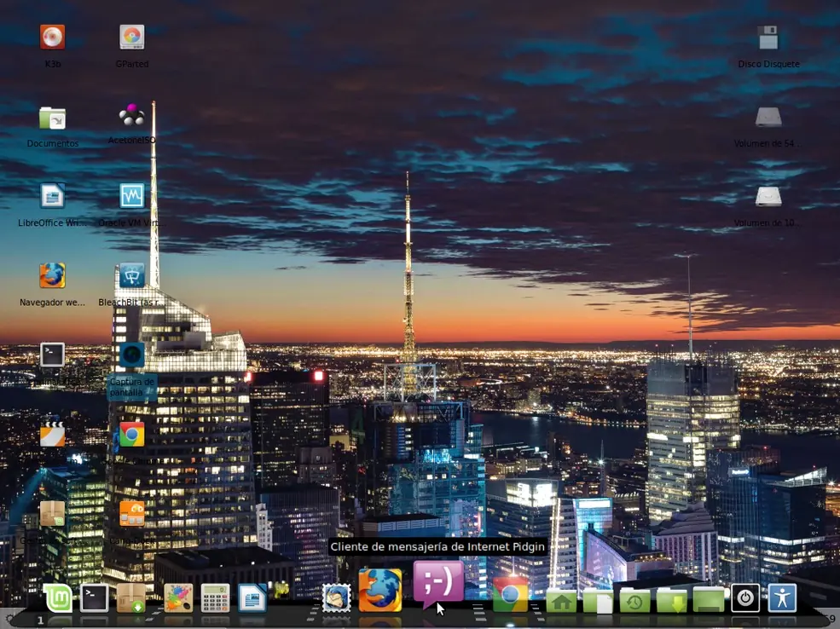The image size is (840, 629).
Task: Launch the Cairo-Dock desktop shortcut
Action: [x=132, y=513]
